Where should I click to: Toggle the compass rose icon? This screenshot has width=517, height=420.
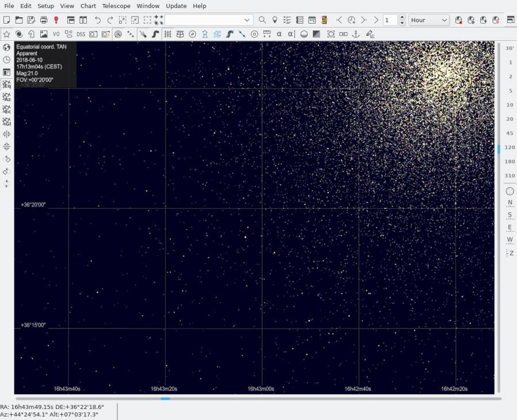coord(193,35)
